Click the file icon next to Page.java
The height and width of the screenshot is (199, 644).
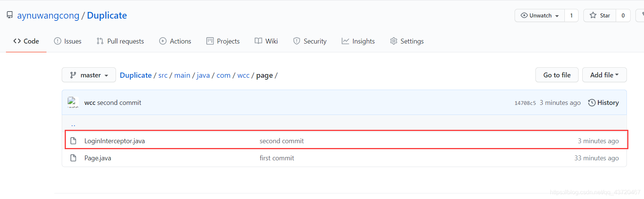point(73,158)
